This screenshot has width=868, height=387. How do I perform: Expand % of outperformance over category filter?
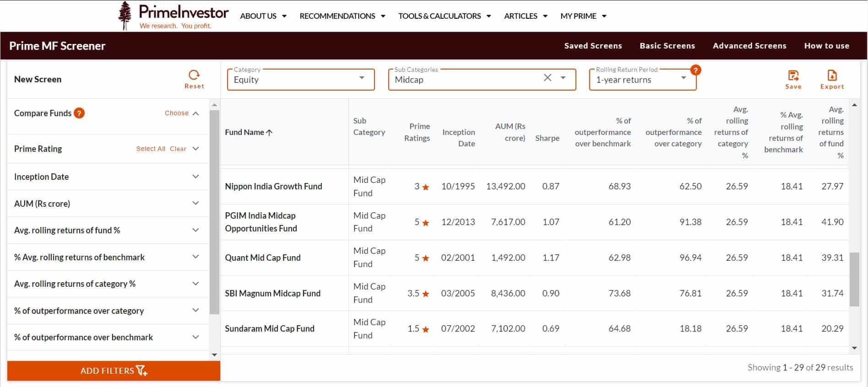pyautogui.click(x=196, y=310)
